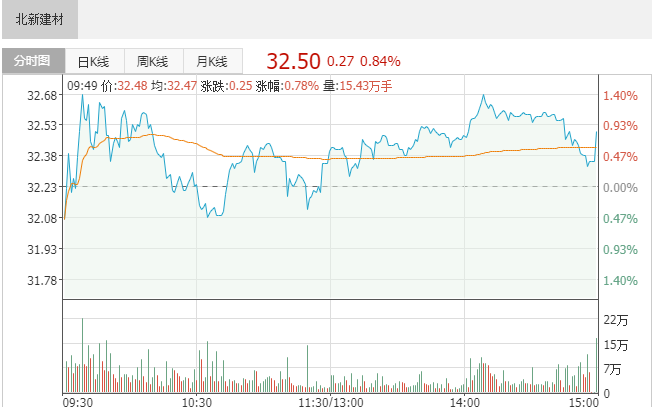Switch to the 日K线 tab
Image resolution: width=655 pixels, height=420 pixels.
[94, 61]
